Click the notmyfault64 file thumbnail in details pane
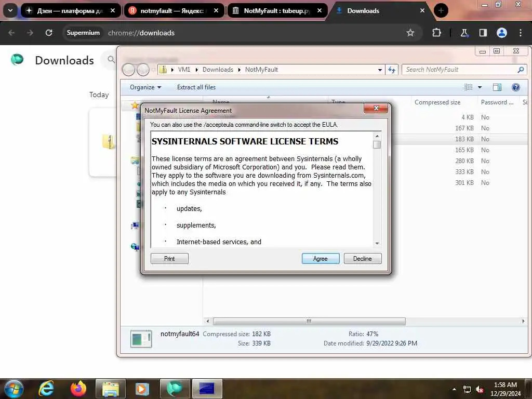Image resolution: width=532 pixels, height=399 pixels. coord(141,339)
